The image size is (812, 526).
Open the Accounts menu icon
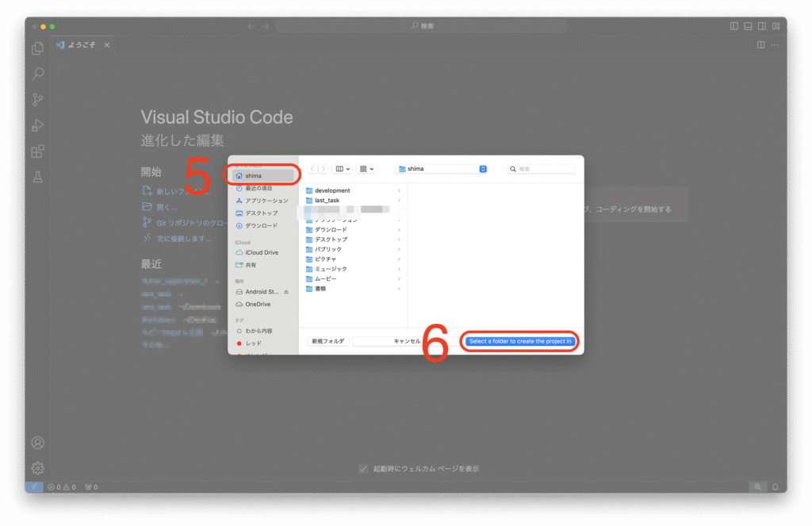[x=38, y=443]
